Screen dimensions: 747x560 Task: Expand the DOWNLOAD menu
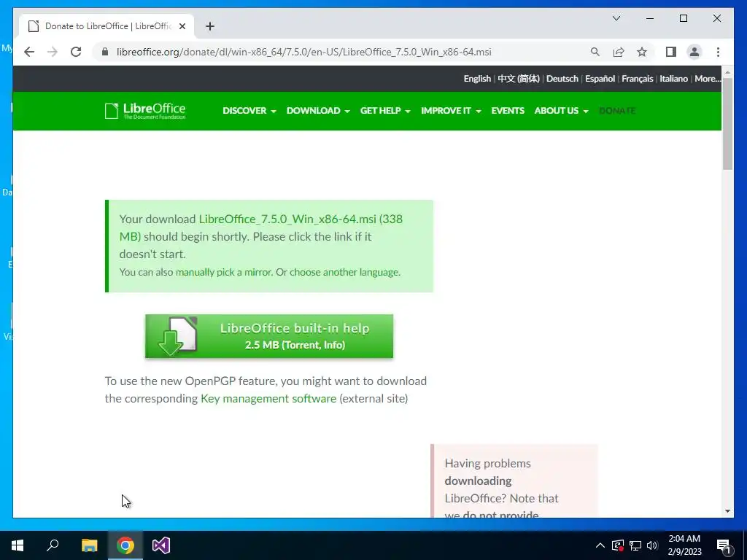(318, 111)
